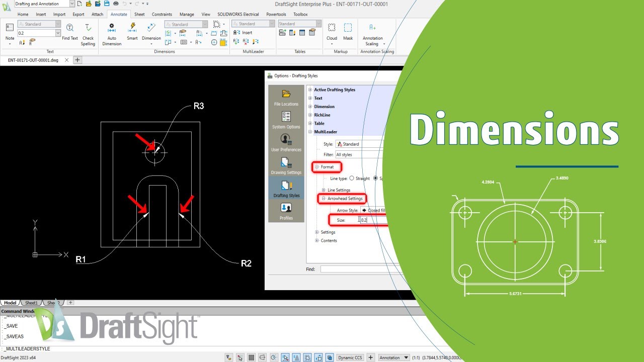Screen dimensions: 644x362
Task: Open the SOLIDWORKS Electrical tab
Action: [238, 15]
